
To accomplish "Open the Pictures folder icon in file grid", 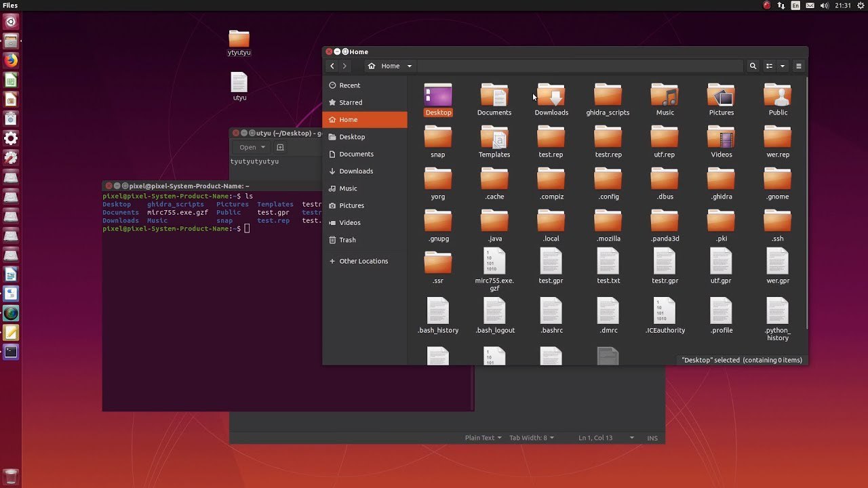I will pyautogui.click(x=721, y=96).
